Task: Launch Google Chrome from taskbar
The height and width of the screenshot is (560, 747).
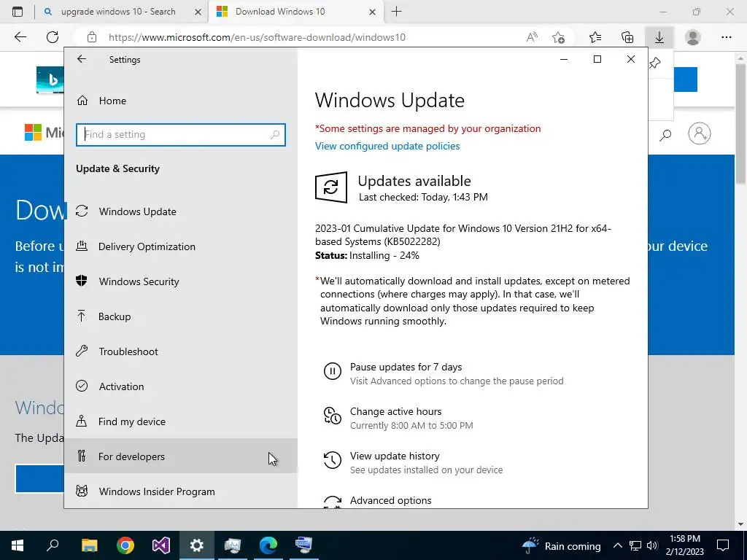Action: [125, 545]
